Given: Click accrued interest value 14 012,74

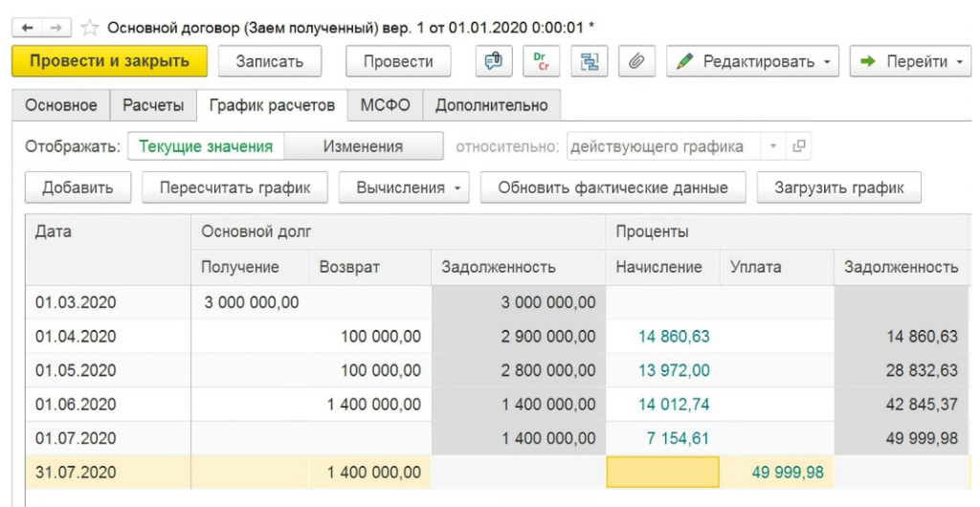Looking at the screenshot, I should pyautogui.click(x=674, y=404).
